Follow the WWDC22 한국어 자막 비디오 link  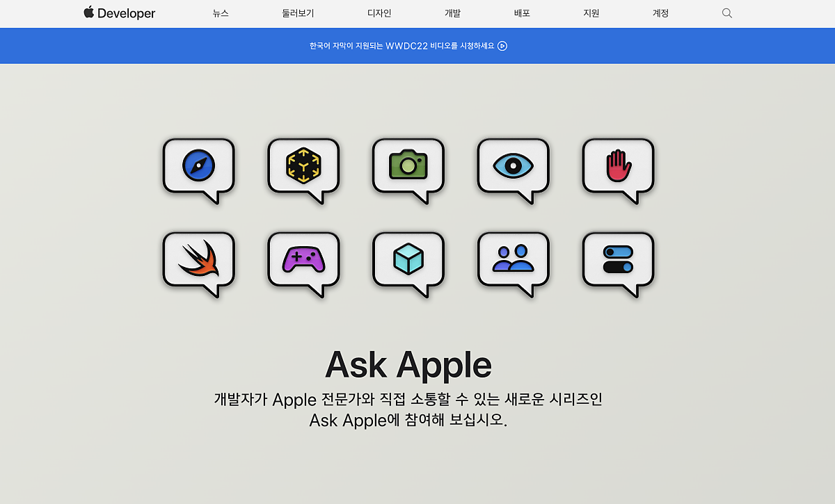click(408, 46)
